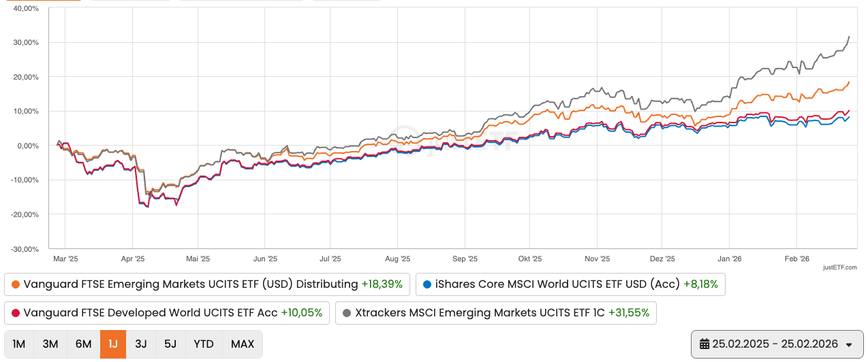Switch chart to 3J period
Viewport: 868px width, 362px height.
tap(141, 344)
